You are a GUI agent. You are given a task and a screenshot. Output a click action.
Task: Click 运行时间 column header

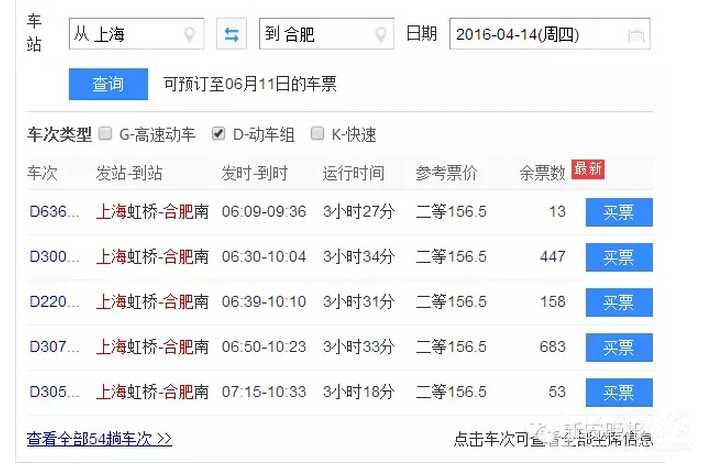(353, 173)
